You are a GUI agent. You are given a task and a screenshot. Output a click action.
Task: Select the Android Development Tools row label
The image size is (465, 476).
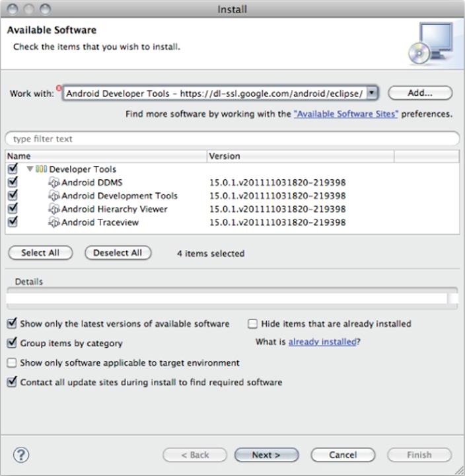tap(120, 196)
